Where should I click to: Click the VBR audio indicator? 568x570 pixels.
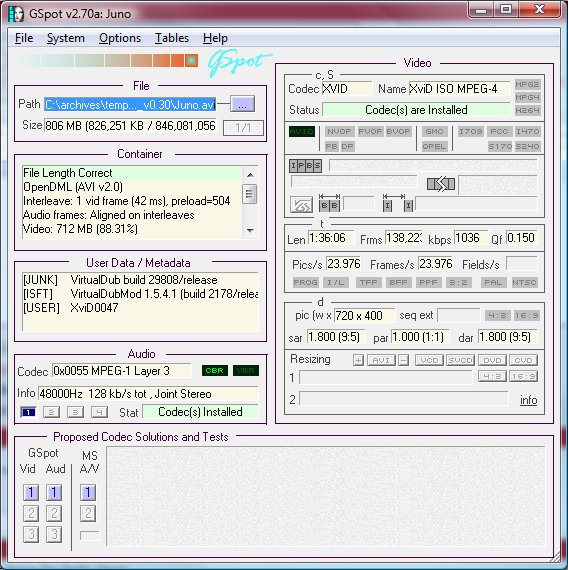246,370
